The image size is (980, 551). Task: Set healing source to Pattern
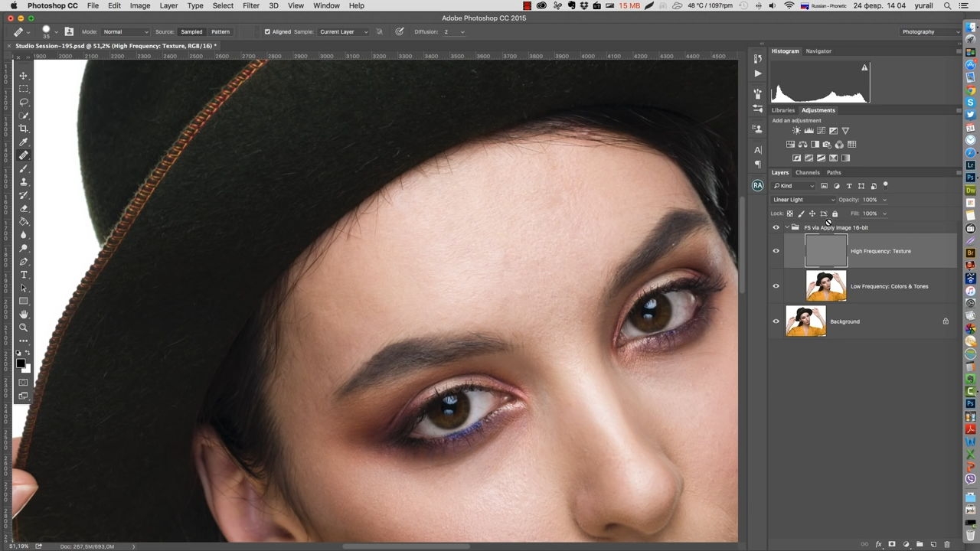[x=220, y=32]
